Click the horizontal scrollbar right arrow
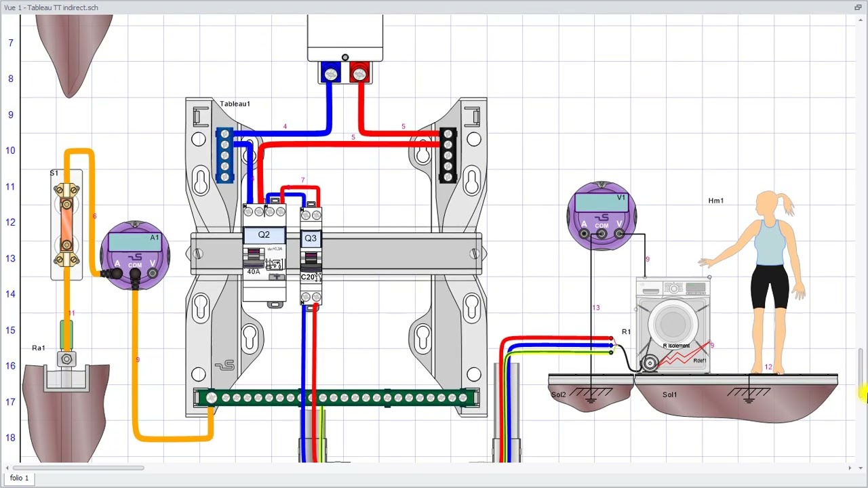 coord(850,468)
